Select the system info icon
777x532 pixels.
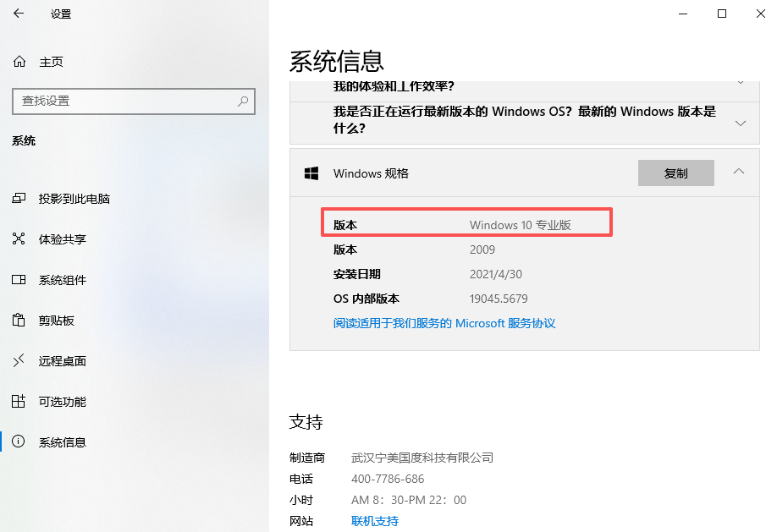(x=19, y=442)
